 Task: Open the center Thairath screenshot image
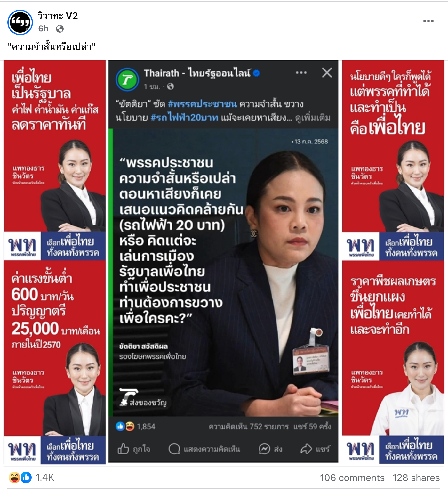click(x=223, y=261)
